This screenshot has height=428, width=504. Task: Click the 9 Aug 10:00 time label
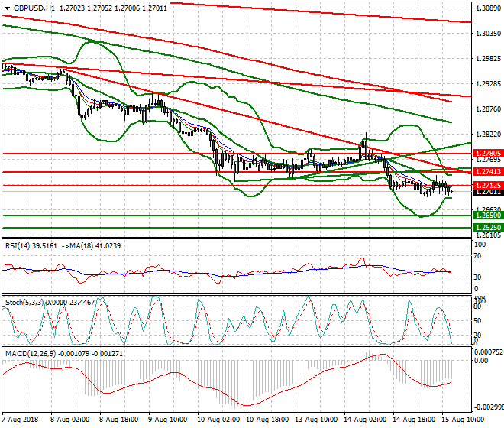(x=167, y=420)
